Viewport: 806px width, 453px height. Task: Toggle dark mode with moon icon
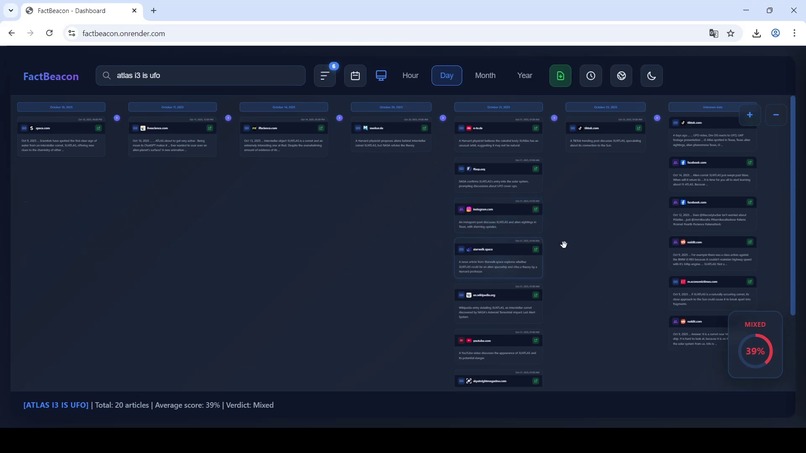coord(651,76)
